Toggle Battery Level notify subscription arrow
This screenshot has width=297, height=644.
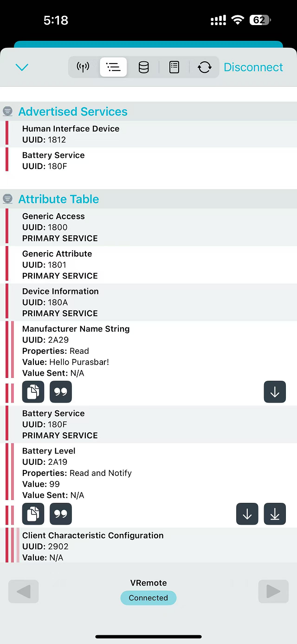point(275,514)
